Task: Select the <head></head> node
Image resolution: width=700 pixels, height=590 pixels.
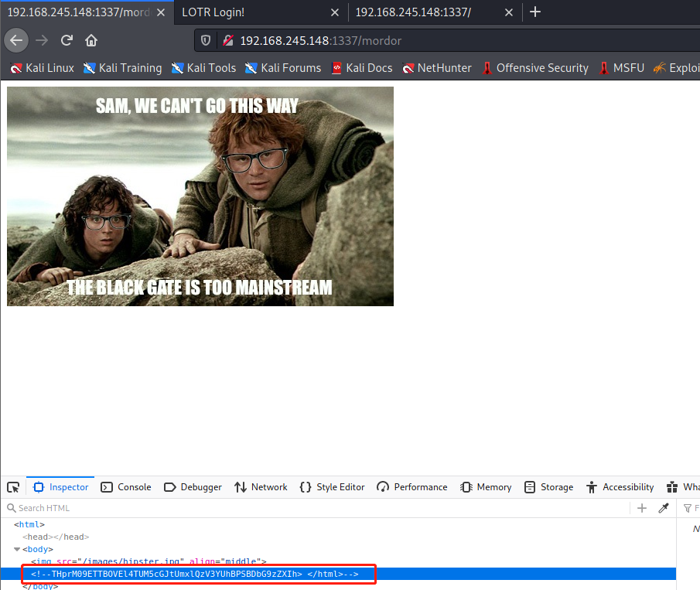Action: point(56,537)
